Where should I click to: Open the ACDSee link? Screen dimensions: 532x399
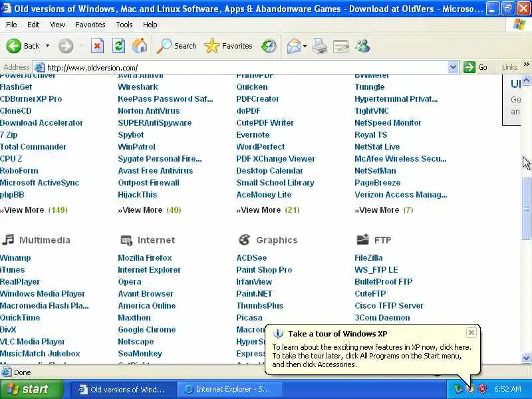click(x=251, y=258)
